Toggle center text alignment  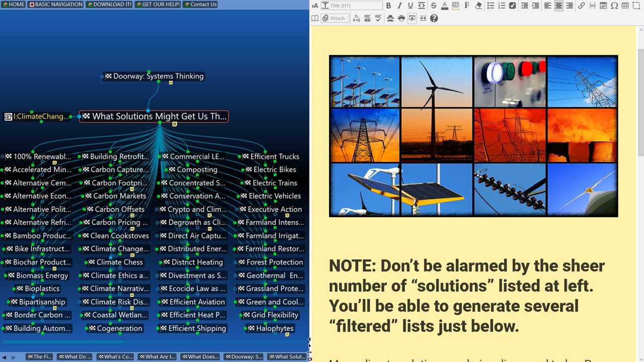coord(558,6)
